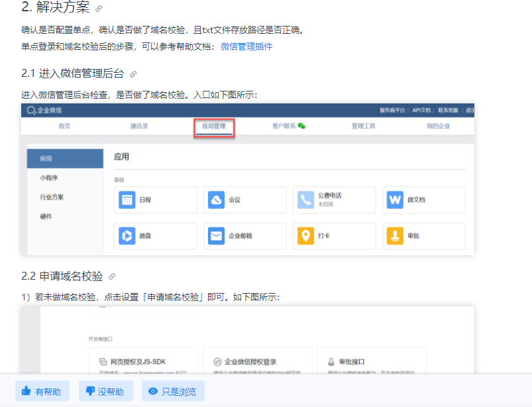
Task: Click the 应用 panel heading
Action: [121, 157]
